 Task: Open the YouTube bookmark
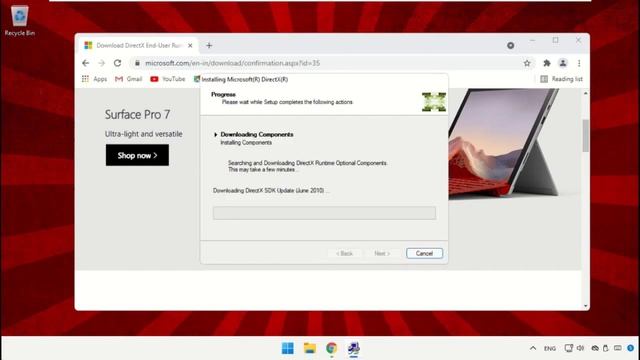point(168,79)
